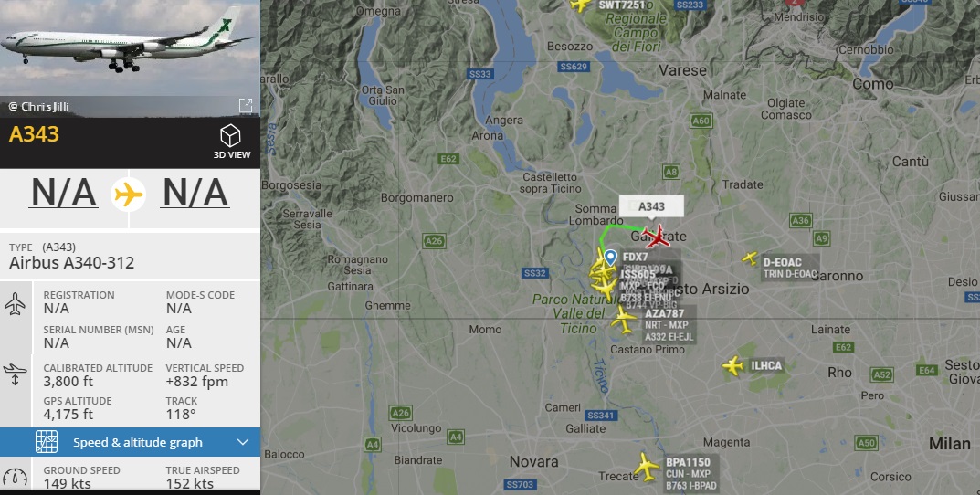
Task: Click the altitude plane icon beside calibrated altitude
Action: 15,374
